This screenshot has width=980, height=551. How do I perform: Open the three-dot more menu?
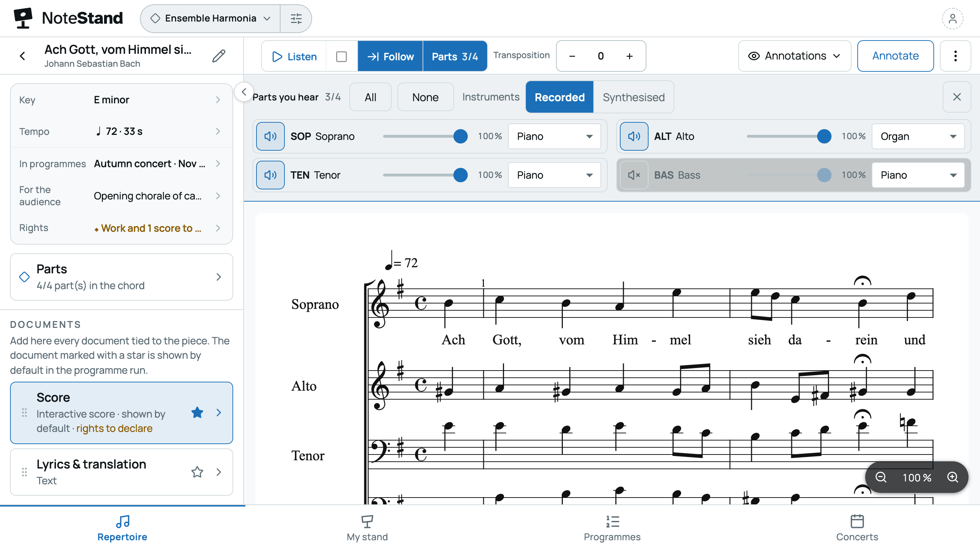click(x=955, y=56)
